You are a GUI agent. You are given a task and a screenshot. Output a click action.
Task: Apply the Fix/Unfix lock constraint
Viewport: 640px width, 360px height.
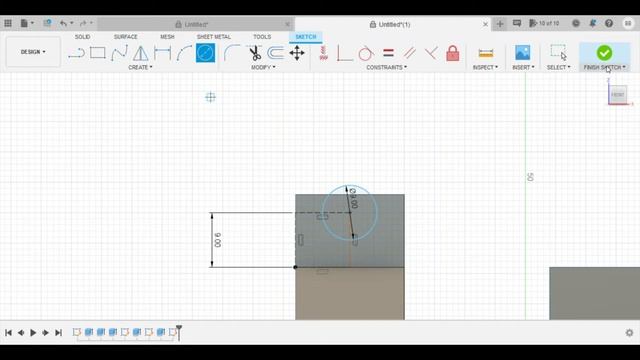(453, 53)
